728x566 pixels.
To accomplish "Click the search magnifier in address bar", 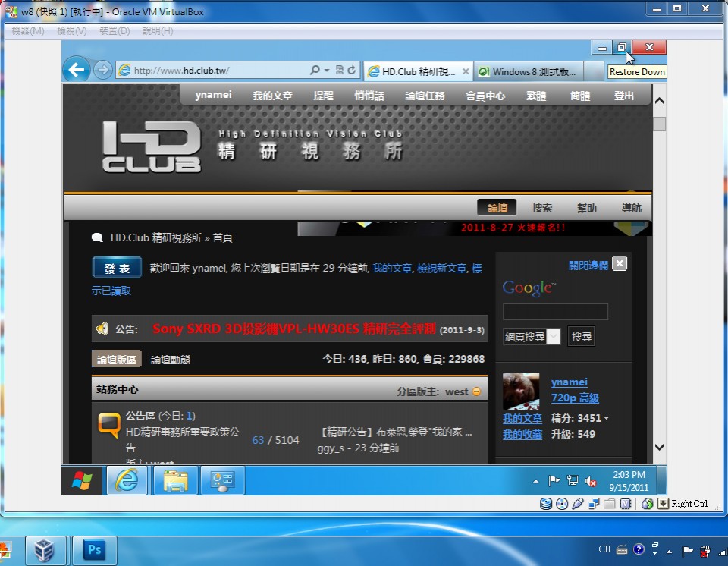I will coord(314,70).
